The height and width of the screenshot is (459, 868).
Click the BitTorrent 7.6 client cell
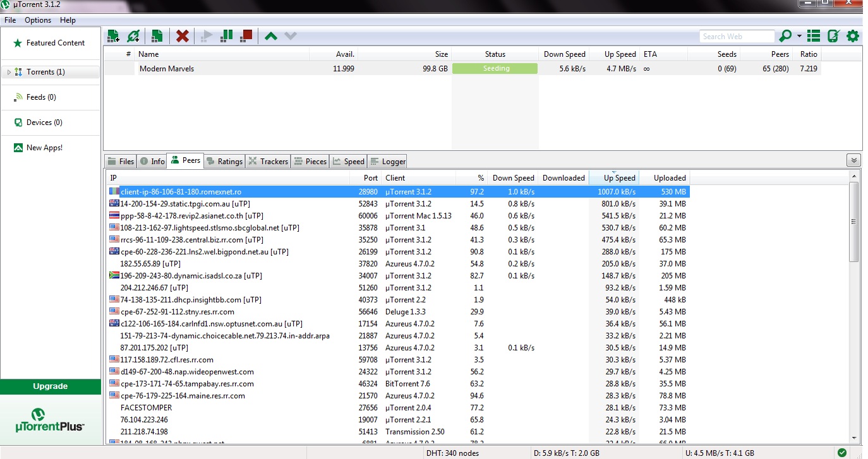tap(407, 383)
